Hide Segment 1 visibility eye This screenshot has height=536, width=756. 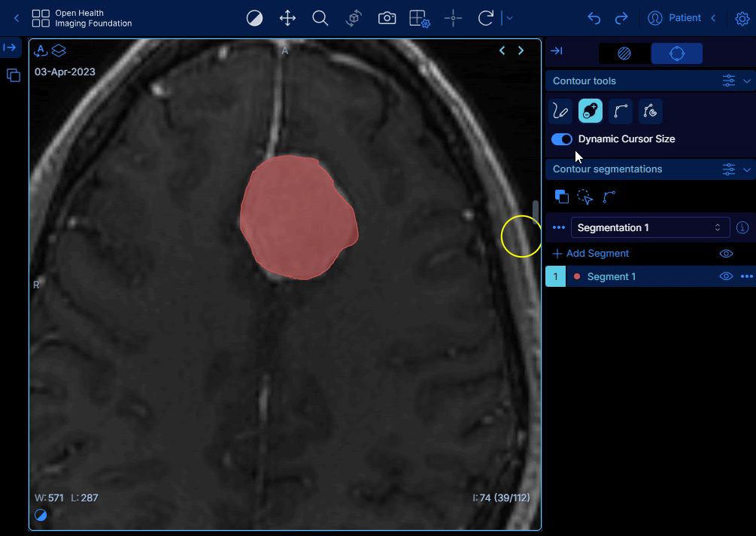pyautogui.click(x=726, y=276)
